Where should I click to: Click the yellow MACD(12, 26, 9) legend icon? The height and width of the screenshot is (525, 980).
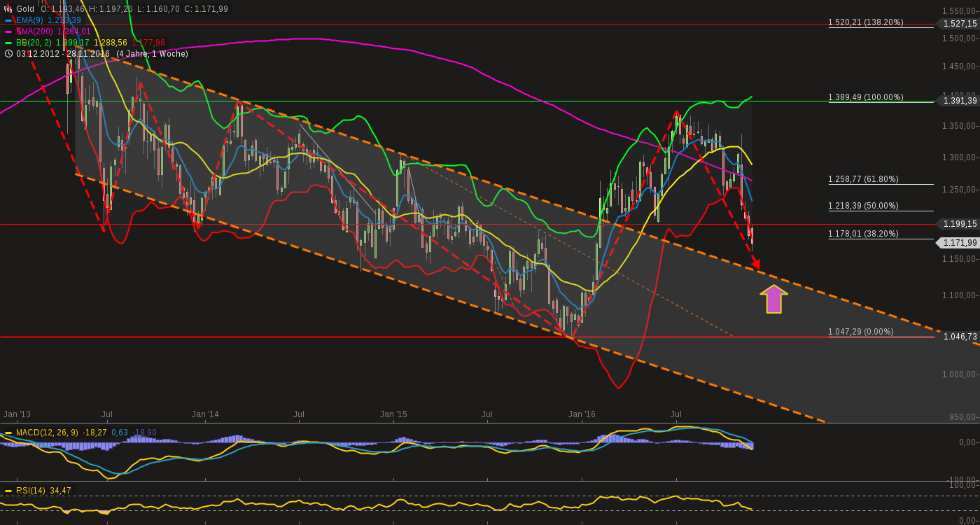click(x=9, y=433)
